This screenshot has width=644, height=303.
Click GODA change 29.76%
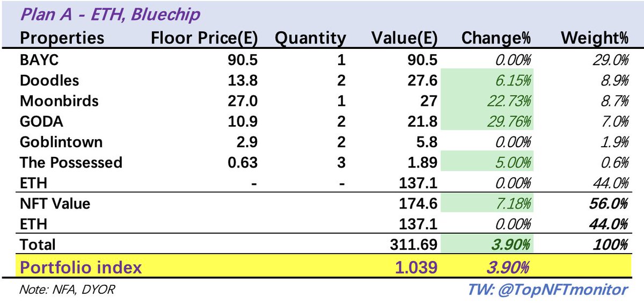coord(508,121)
